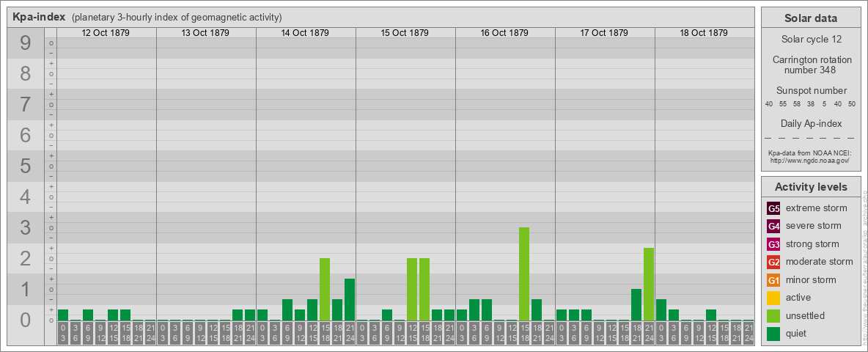Image resolution: width=868 pixels, height=352 pixels.
Task: Click the Carrington rotation number 348 text
Action: coord(811,65)
